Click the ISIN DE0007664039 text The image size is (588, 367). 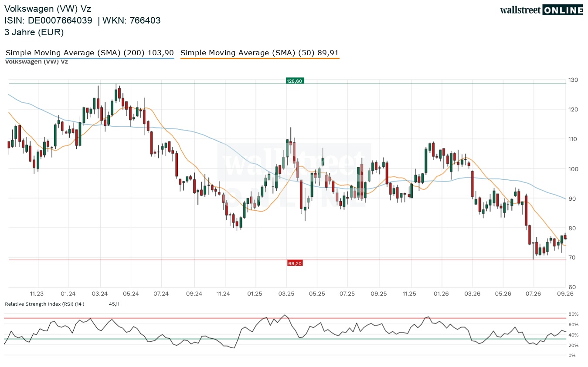[x=48, y=20]
